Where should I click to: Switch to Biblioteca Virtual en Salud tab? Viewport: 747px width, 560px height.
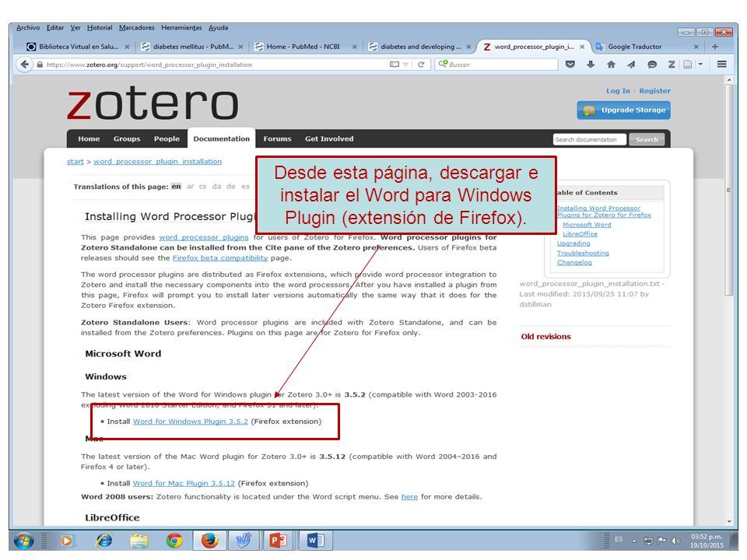(x=78, y=47)
